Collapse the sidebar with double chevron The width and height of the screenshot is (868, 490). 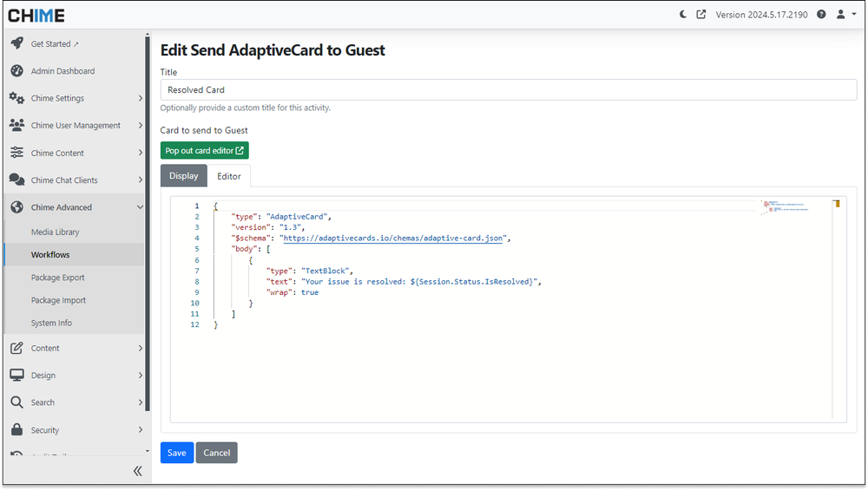coord(137,471)
